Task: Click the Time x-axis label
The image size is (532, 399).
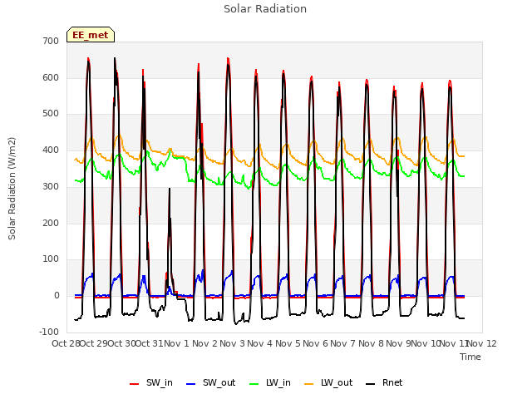Action: 470,357
